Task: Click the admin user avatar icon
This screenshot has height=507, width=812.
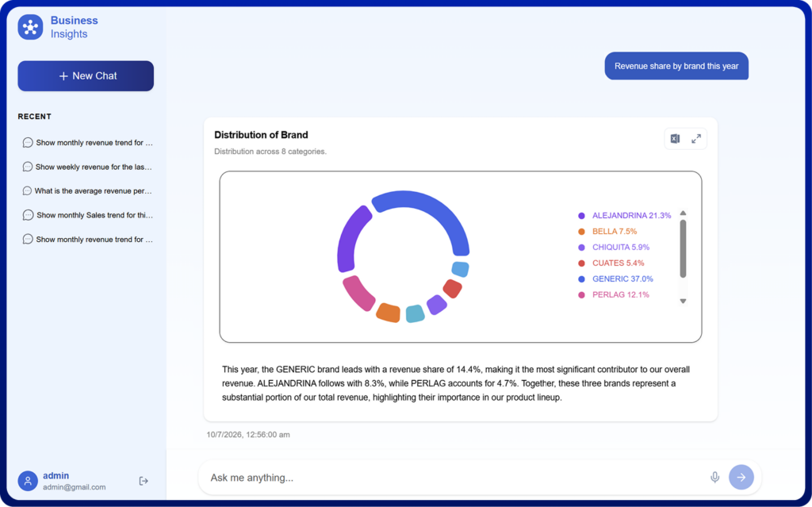Action: point(28,481)
